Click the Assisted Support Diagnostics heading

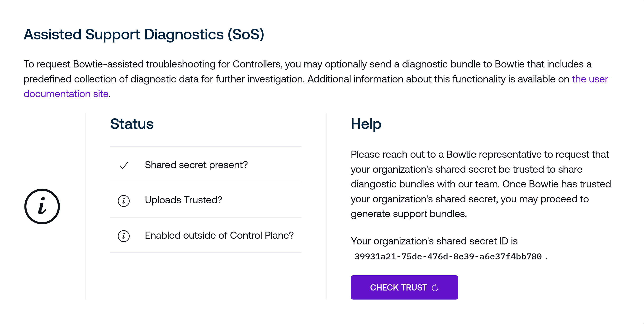tap(144, 34)
